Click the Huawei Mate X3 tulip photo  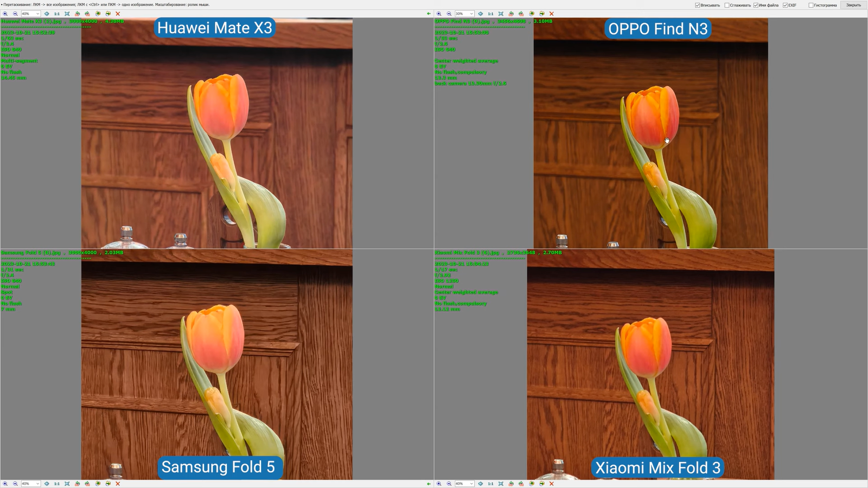(x=217, y=133)
